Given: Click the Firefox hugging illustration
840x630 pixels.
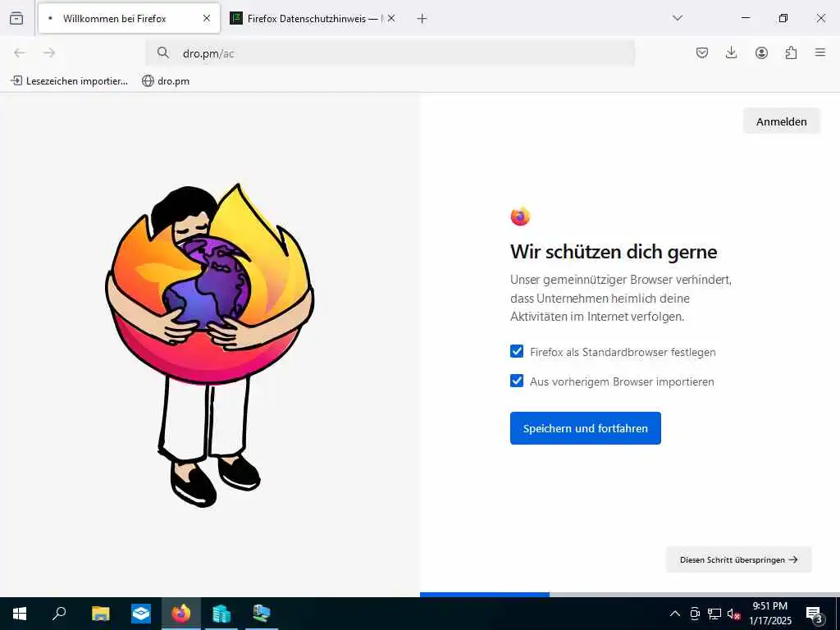Looking at the screenshot, I should click(209, 345).
